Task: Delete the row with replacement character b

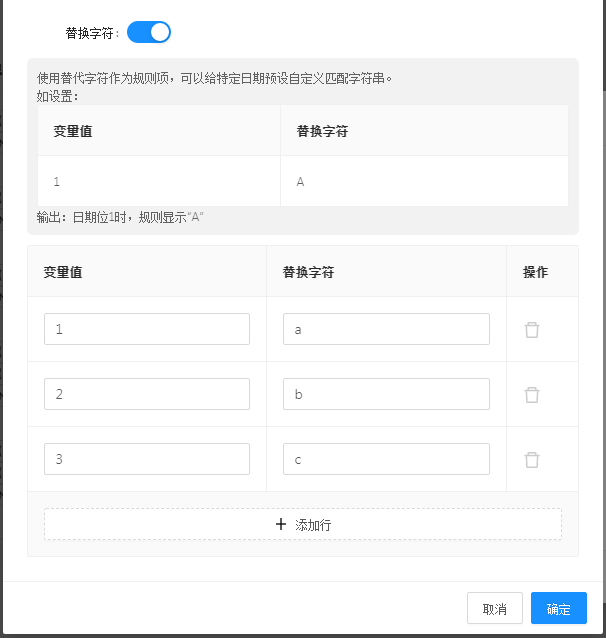Action: (x=532, y=395)
